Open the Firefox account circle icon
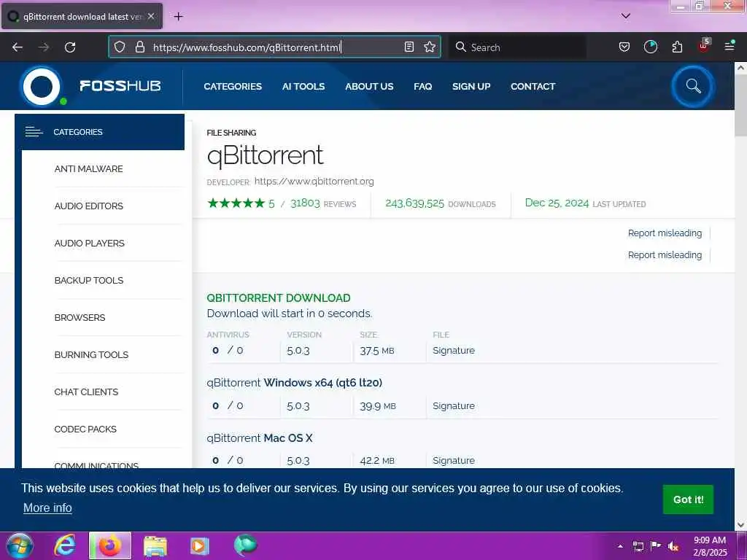The image size is (747, 560). 650,47
